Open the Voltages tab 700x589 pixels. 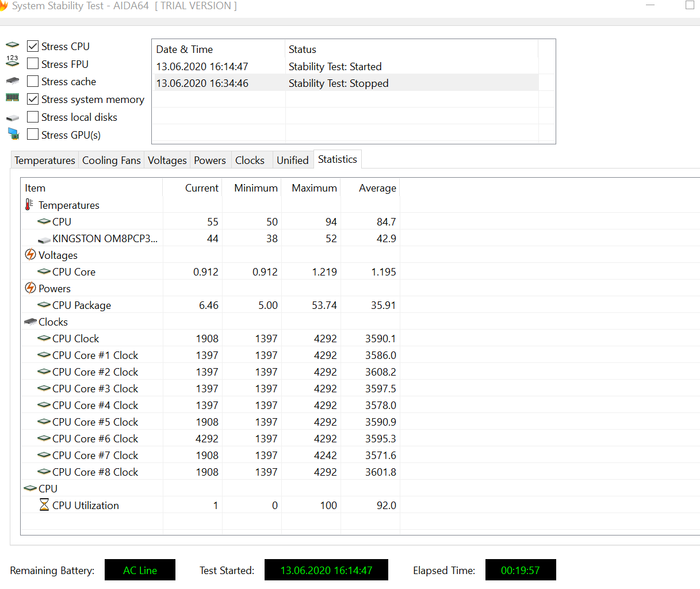click(167, 160)
